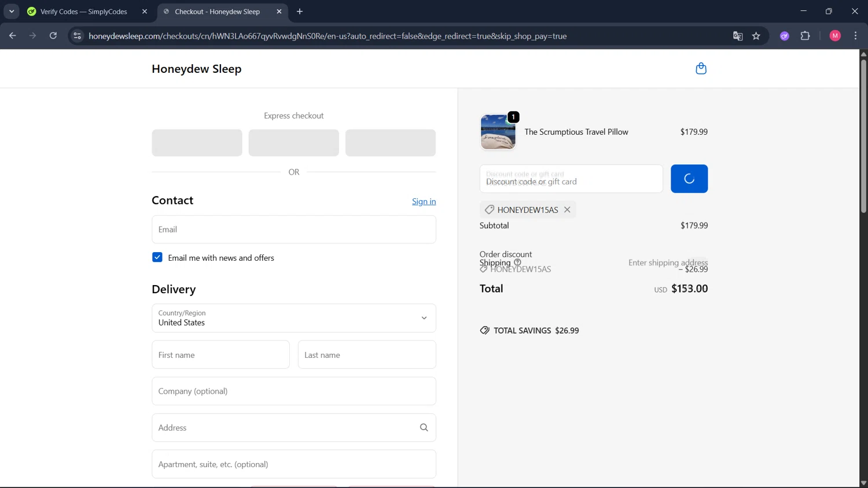Focus the First name field
This screenshot has height=488, width=868.
pyautogui.click(x=220, y=354)
